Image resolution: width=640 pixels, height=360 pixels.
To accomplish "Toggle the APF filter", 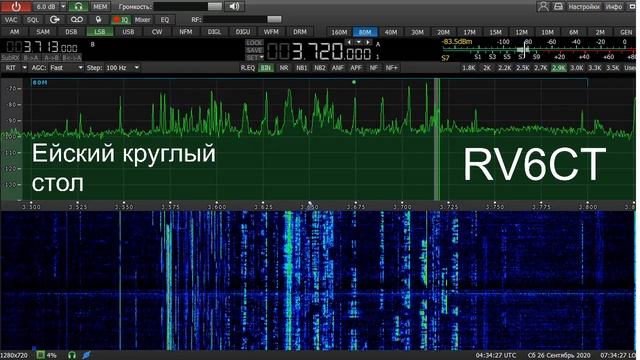I will (356, 68).
